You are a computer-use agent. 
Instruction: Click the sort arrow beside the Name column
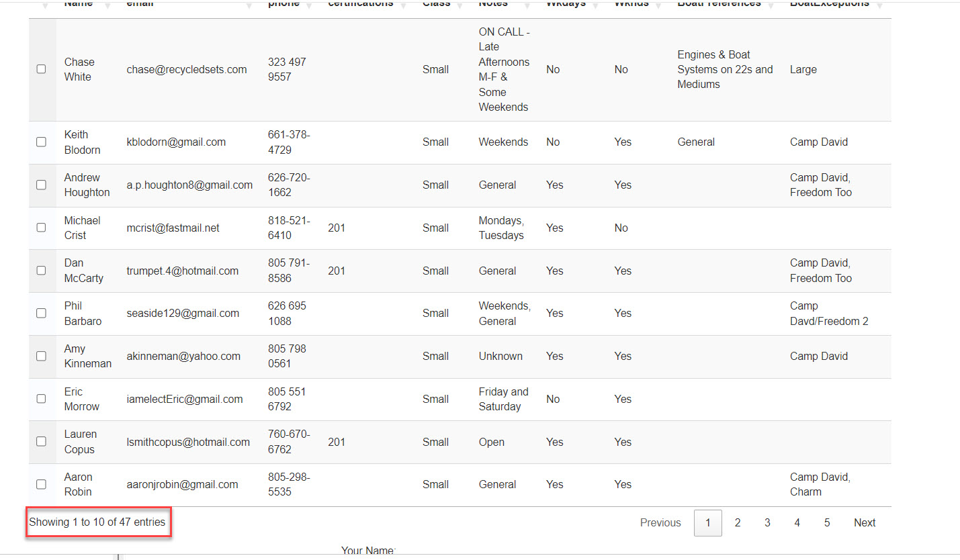107,6
